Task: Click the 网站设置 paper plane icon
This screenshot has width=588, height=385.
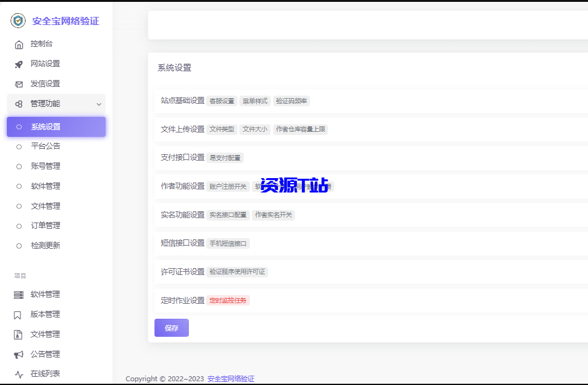Action: coord(18,64)
